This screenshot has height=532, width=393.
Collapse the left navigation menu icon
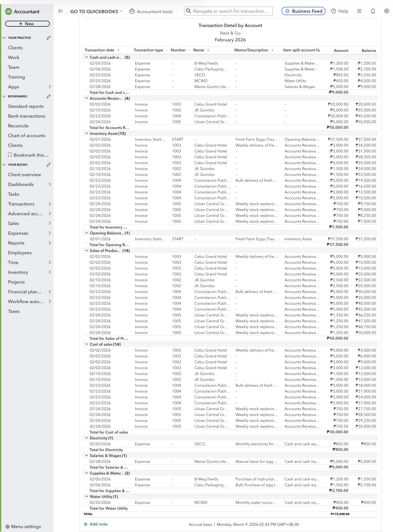coord(61,11)
